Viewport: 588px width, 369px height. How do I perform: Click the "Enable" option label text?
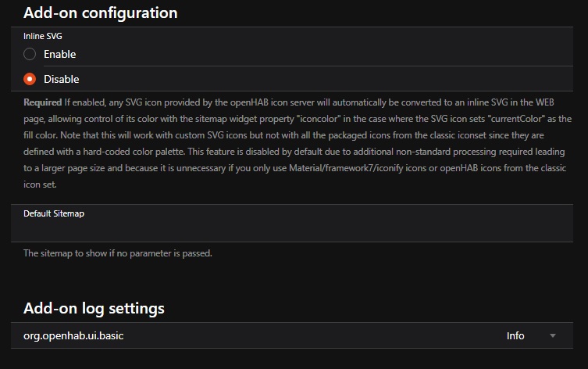[x=59, y=54]
